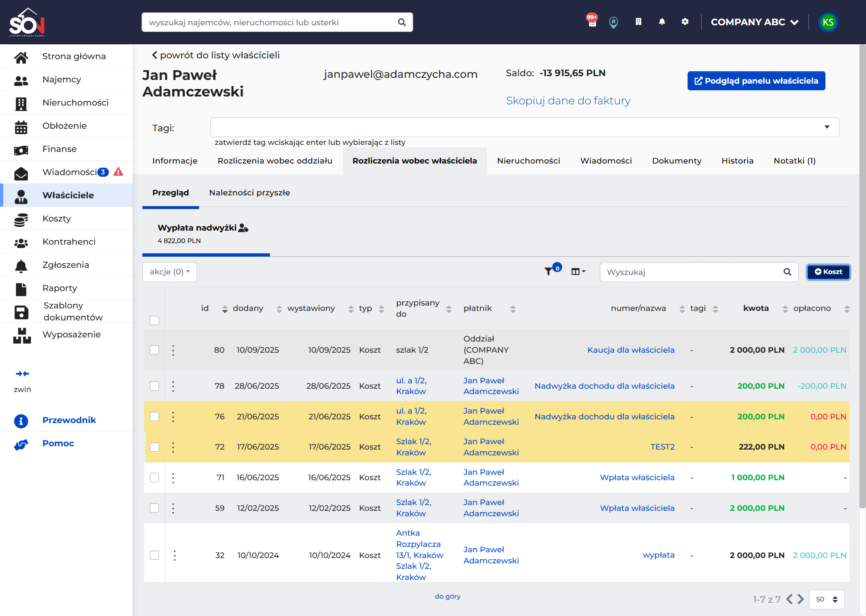Open the Tagi dropdown arrow
Viewport: 866px width, 616px height.
point(827,127)
